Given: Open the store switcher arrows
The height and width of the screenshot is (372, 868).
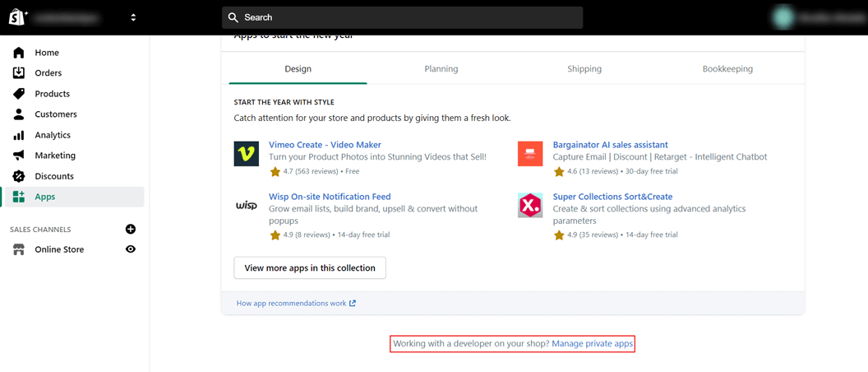Looking at the screenshot, I should (133, 18).
